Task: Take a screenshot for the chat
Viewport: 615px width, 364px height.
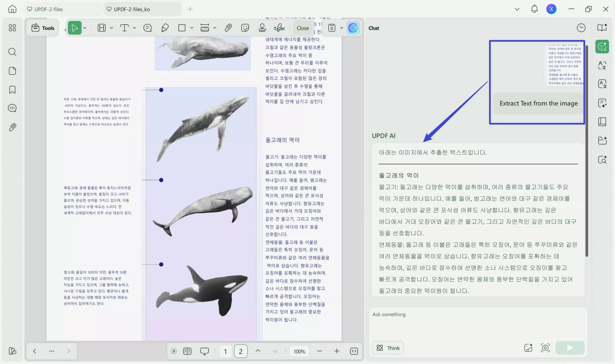Action: click(545, 348)
